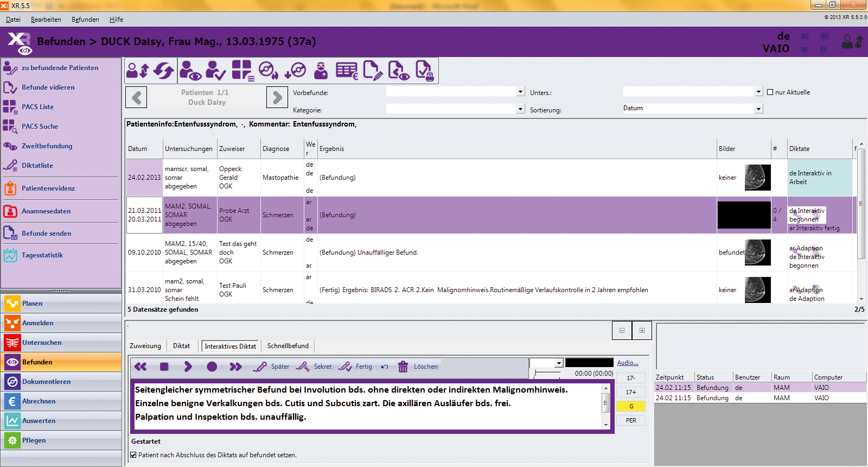Image resolution: width=868 pixels, height=467 pixels.
Task: Click the Audio... link
Action: coord(628,363)
